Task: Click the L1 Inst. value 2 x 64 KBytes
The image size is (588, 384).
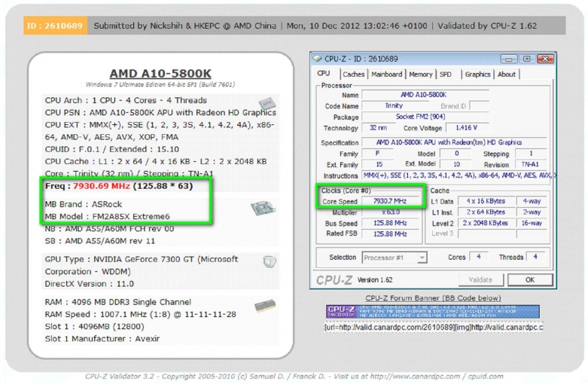Action: tap(486, 212)
